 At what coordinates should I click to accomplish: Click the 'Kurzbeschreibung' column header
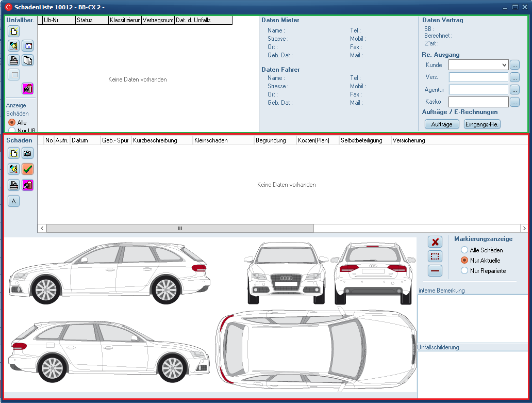162,140
